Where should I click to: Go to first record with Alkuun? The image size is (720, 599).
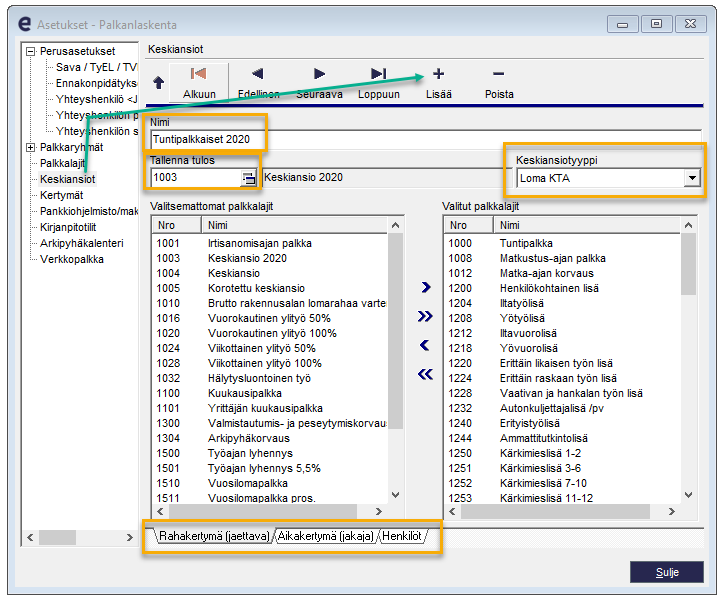199,83
